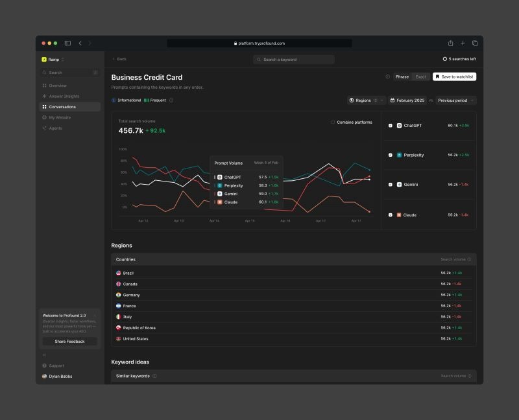Click the platform.tryprofound.com address bar
The width and height of the screenshot is (519, 420).
pyautogui.click(x=259, y=43)
